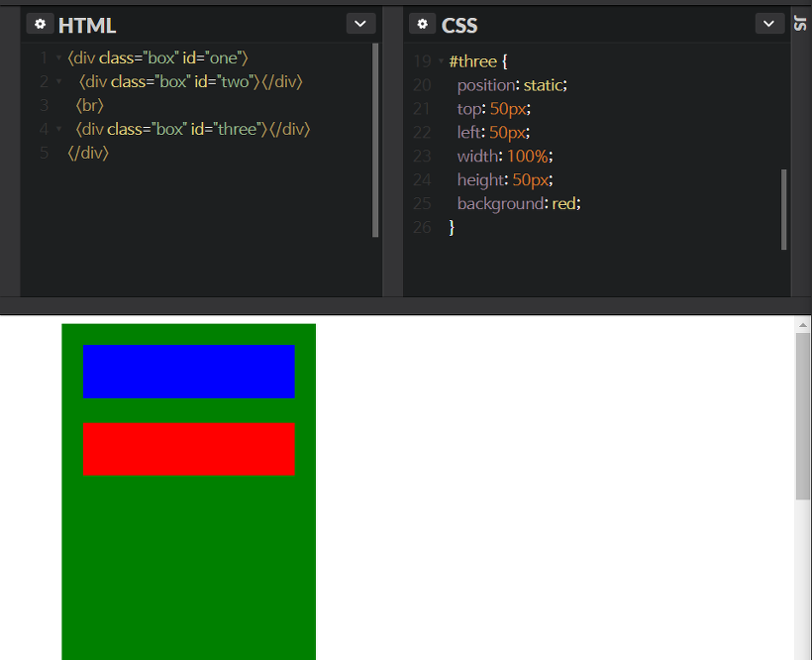Click the "width: 100%;" CSS declaration
The image size is (812, 660).
[505, 156]
